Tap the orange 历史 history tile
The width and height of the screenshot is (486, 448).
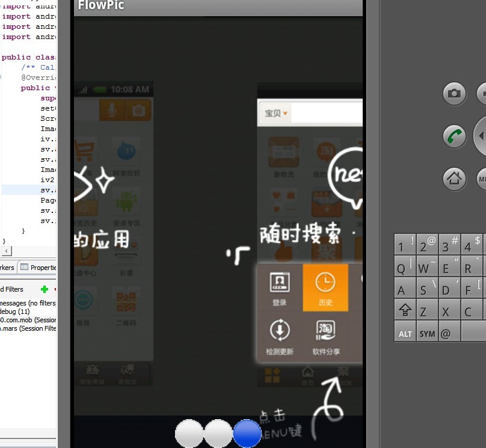[325, 287]
